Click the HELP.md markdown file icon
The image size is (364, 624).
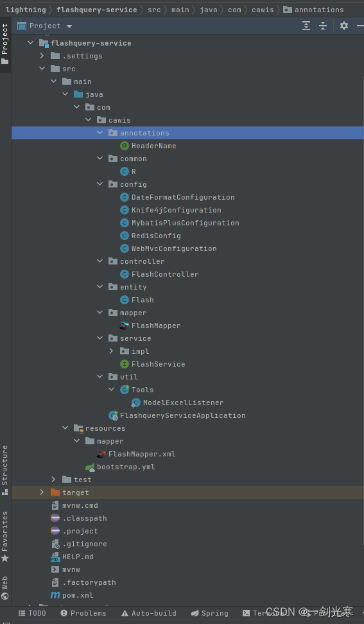55,557
